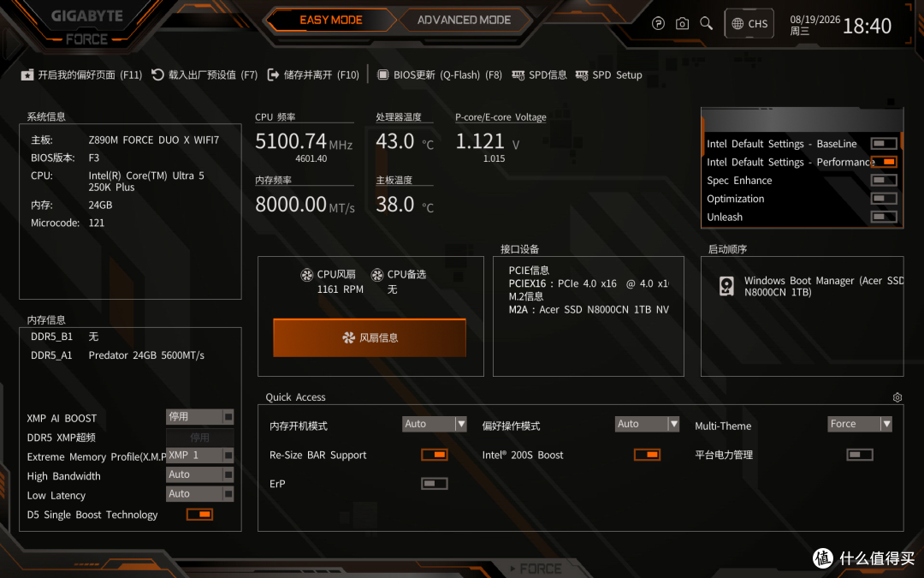Click the disabled DDR5 XMP超频 field
Image resolution: width=924 pixels, height=578 pixels.
(199, 437)
